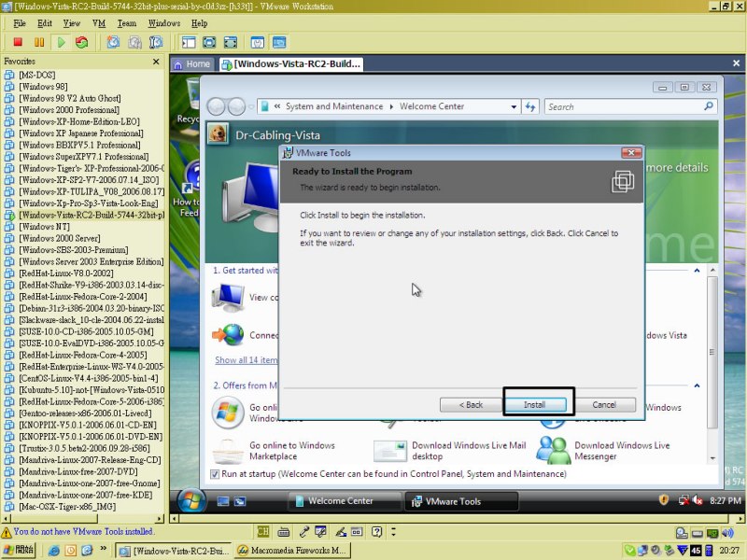Open the File menu
This screenshot has width=747, height=560.
tap(19, 23)
